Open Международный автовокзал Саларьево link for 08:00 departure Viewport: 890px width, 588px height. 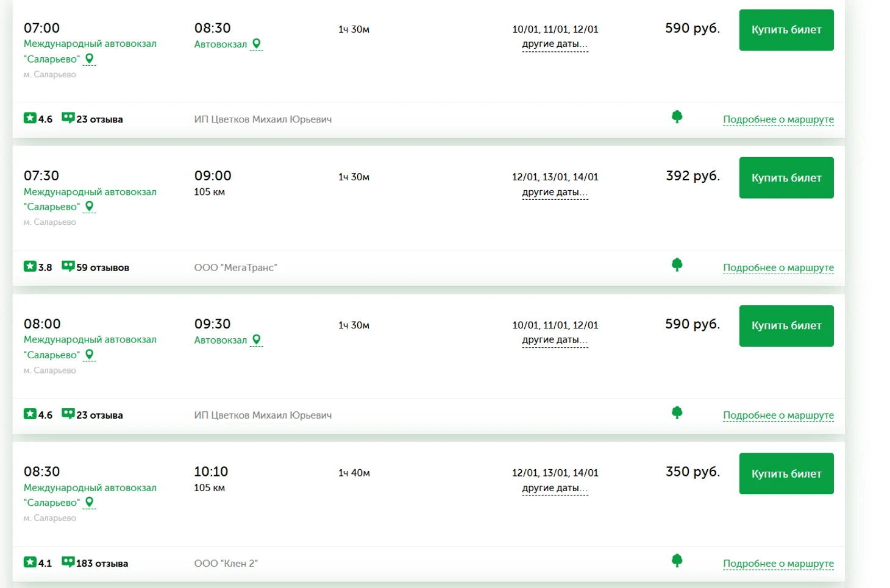tap(90, 340)
